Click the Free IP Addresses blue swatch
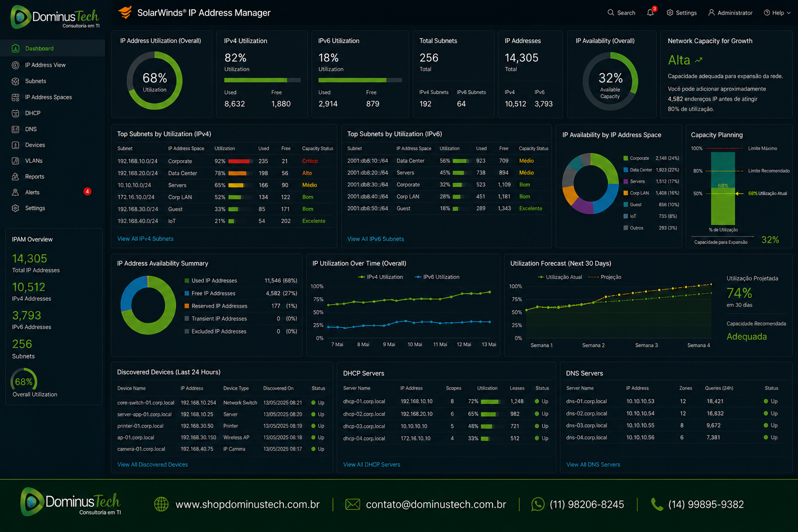Viewport: 798px width, 532px height. (187, 293)
